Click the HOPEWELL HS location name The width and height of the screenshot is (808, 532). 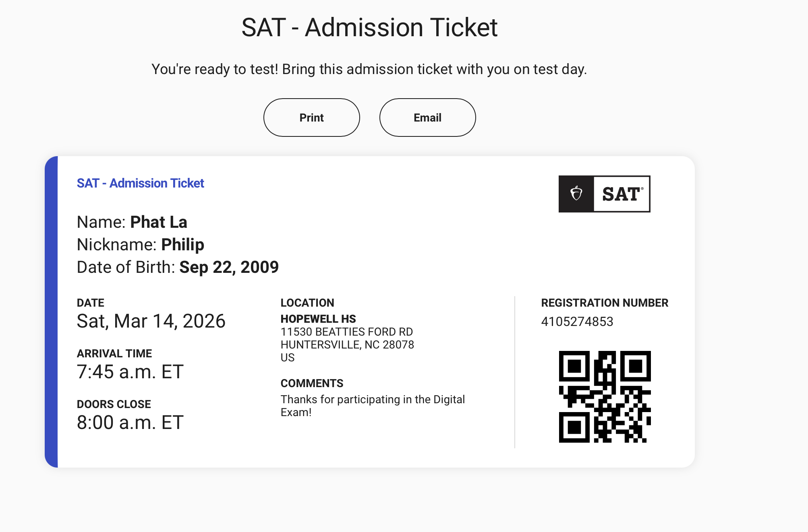pyautogui.click(x=318, y=319)
